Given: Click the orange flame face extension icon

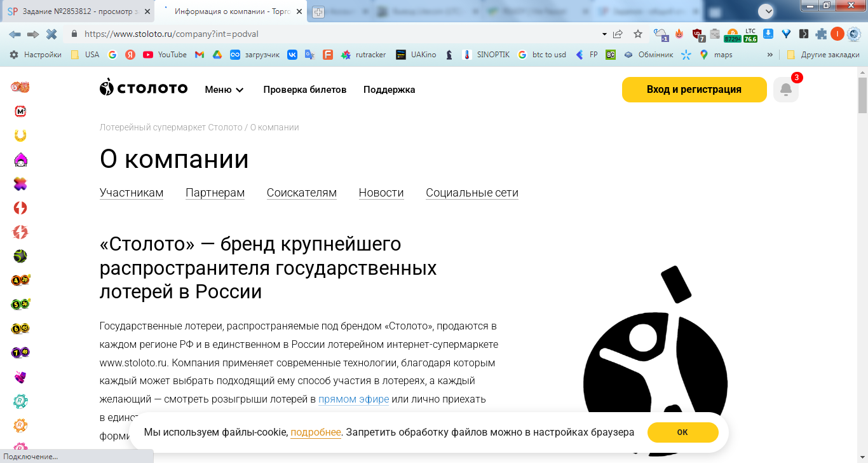Looking at the screenshot, I should click(679, 34).
